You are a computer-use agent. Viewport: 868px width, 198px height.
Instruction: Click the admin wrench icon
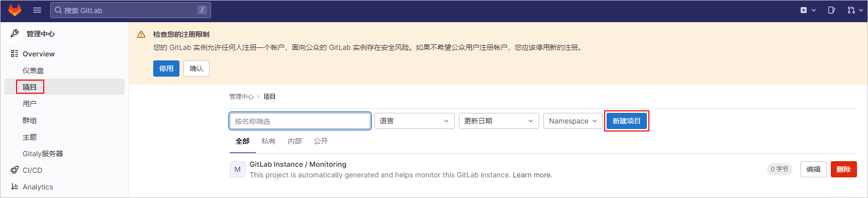pos(15,33)
